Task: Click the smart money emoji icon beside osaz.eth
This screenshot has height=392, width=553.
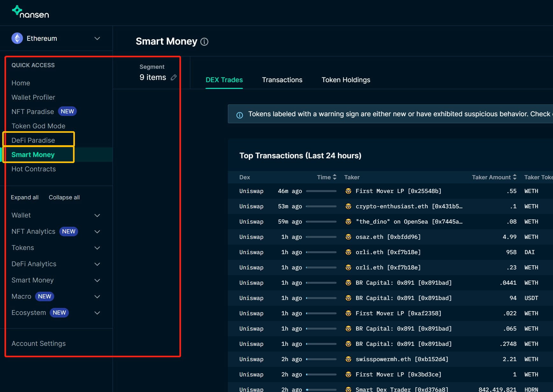Action: click(x=348, y=237)
